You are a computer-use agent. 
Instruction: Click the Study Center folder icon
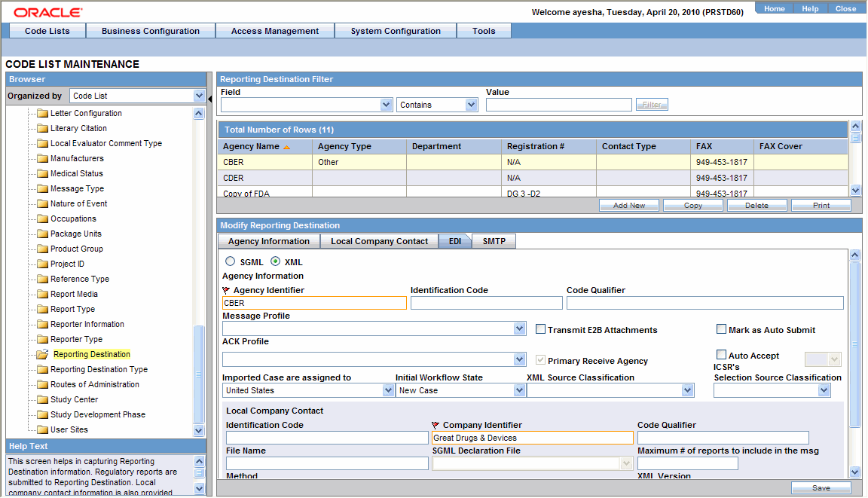click(42, 399)
